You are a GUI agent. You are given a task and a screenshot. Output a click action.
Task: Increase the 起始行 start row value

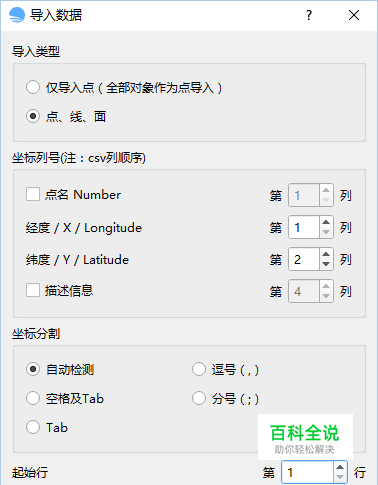point(340,467)
